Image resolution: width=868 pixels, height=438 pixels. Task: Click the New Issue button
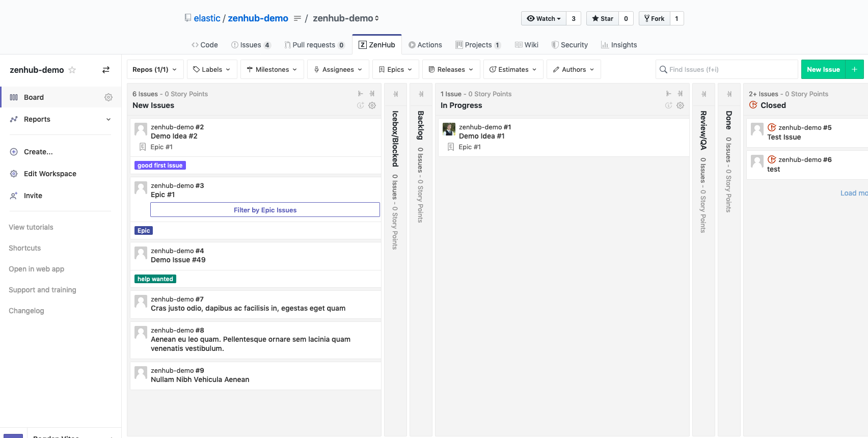823,69
